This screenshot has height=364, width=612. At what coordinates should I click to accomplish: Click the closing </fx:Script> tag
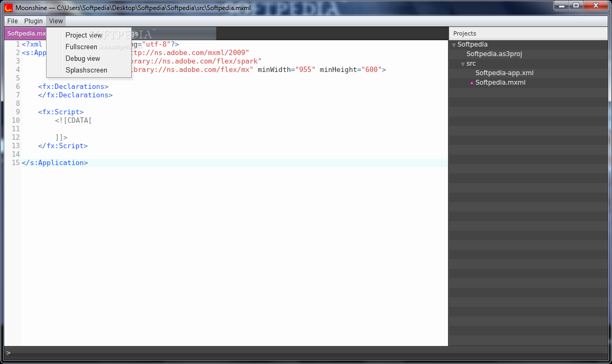point(63,145)
